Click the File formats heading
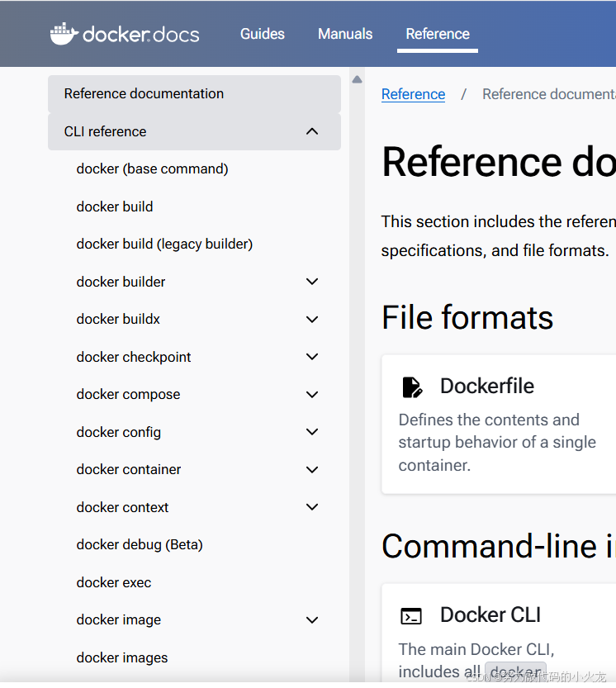This screenshot has width=616, height=688. pyautogui.click(x=467, y=317)
